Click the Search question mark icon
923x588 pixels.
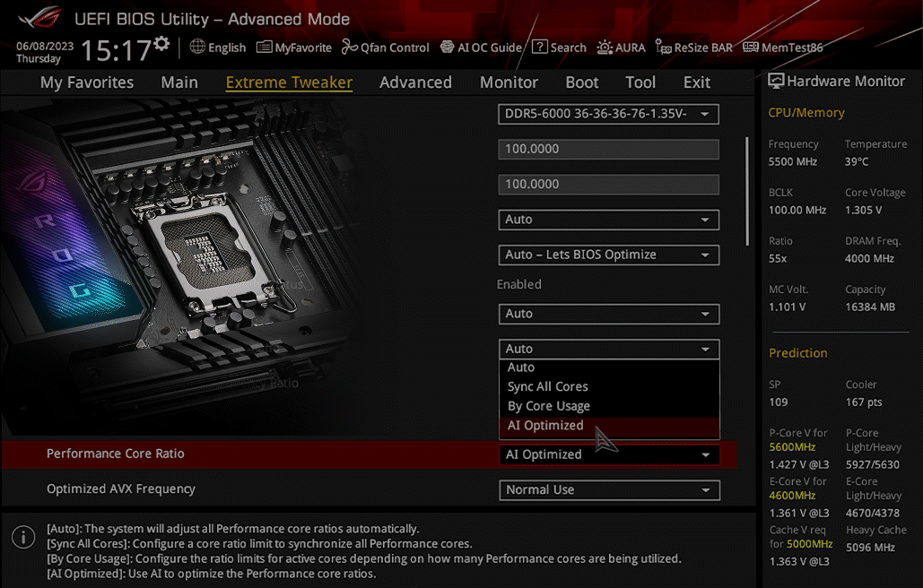540,47
